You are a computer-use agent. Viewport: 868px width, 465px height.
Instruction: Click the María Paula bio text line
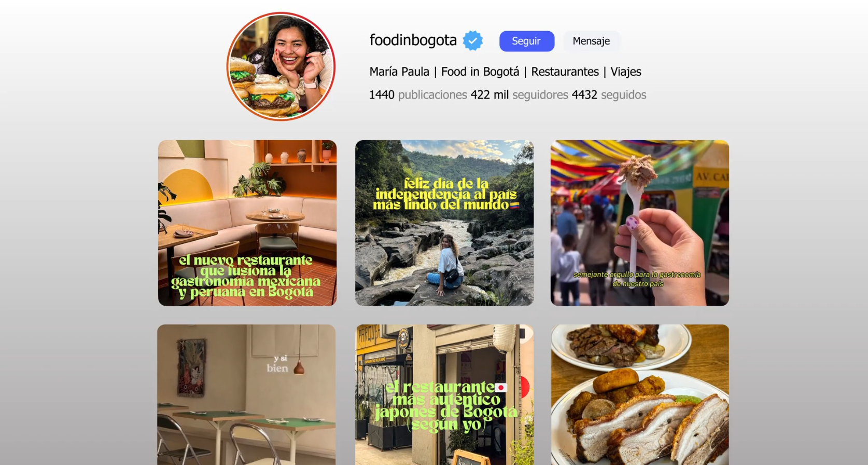505,72
